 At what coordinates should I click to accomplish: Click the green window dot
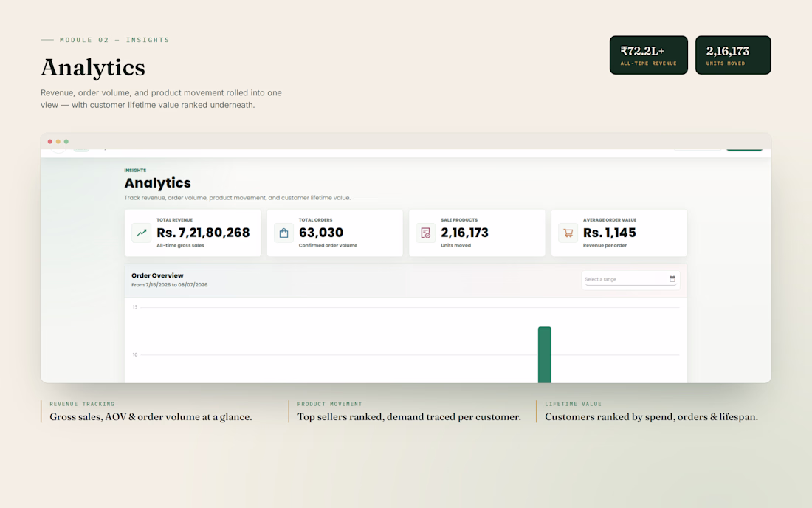click(66, 141)
